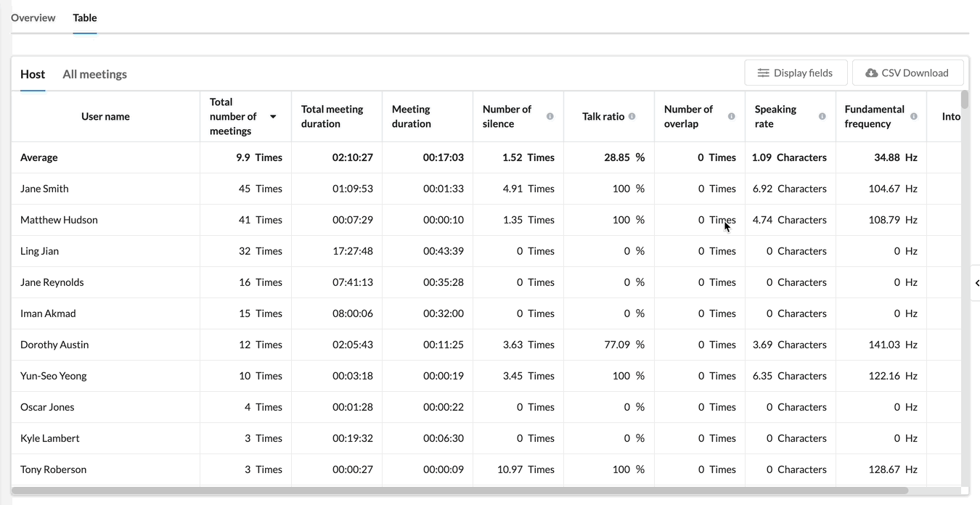Image resolution: width=980 pixels, height=505 pixels.
Task: Open Display fields options
Action: (x=796, y=73)
